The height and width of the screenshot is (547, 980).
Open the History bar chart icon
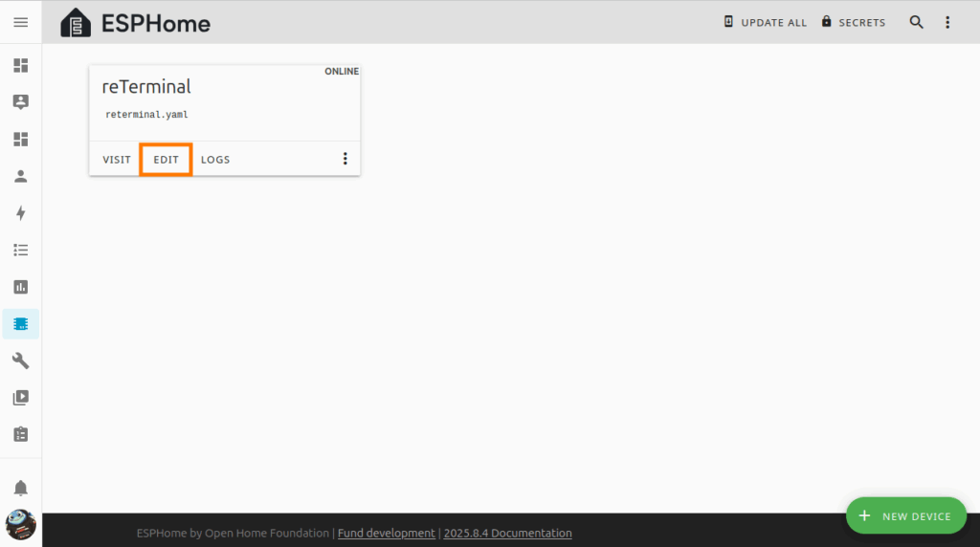click(x=21, y=287)
